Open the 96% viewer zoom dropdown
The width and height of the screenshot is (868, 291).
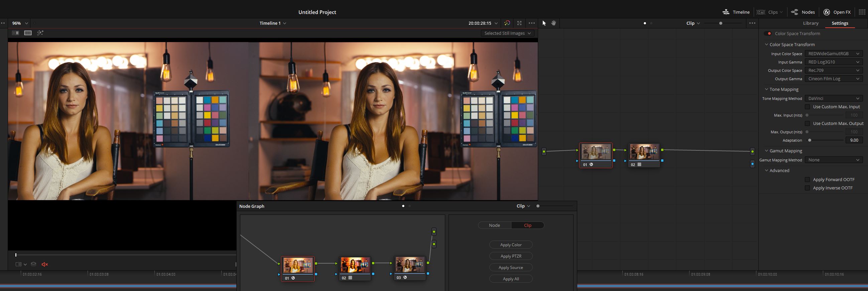20,23
